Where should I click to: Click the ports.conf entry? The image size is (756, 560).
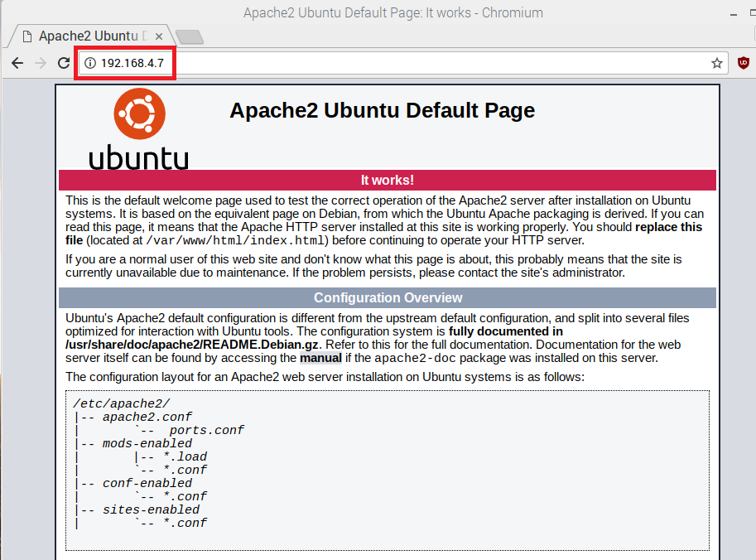coord(206,430)
